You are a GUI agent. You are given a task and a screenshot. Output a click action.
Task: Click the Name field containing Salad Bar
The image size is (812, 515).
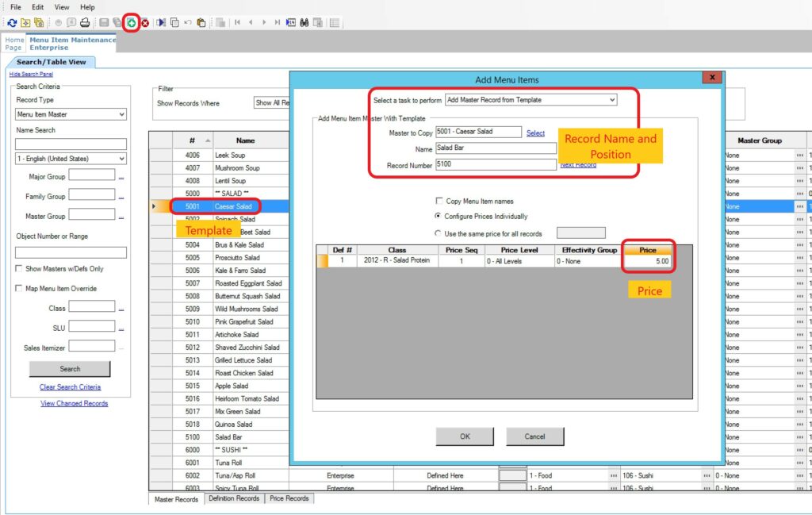496,148
